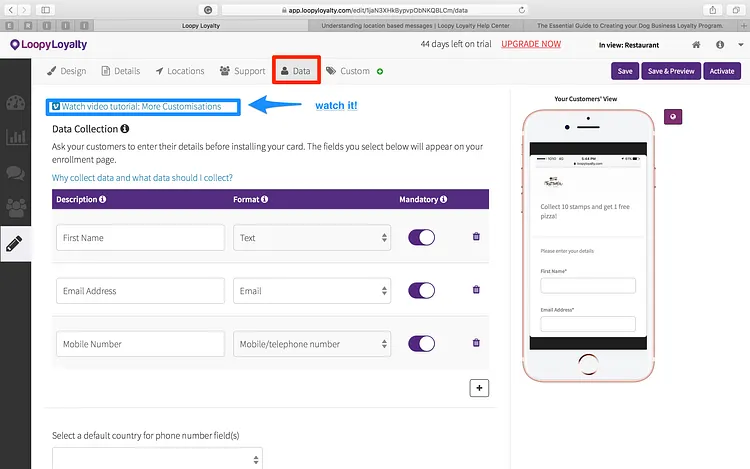Go back with browser back arrow
750x469 pixels.
[11, 10]
